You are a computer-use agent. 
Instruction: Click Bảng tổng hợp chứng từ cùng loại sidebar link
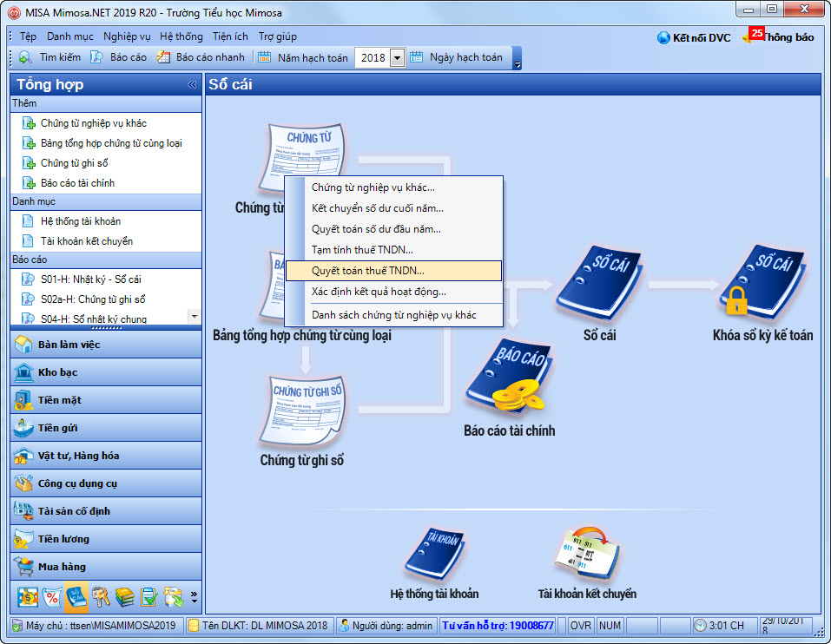click(111, 143)
